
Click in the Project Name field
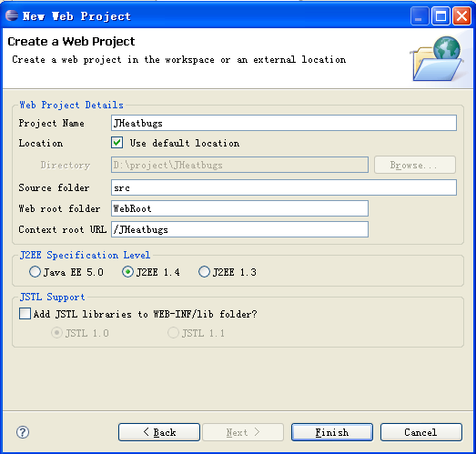284,123
